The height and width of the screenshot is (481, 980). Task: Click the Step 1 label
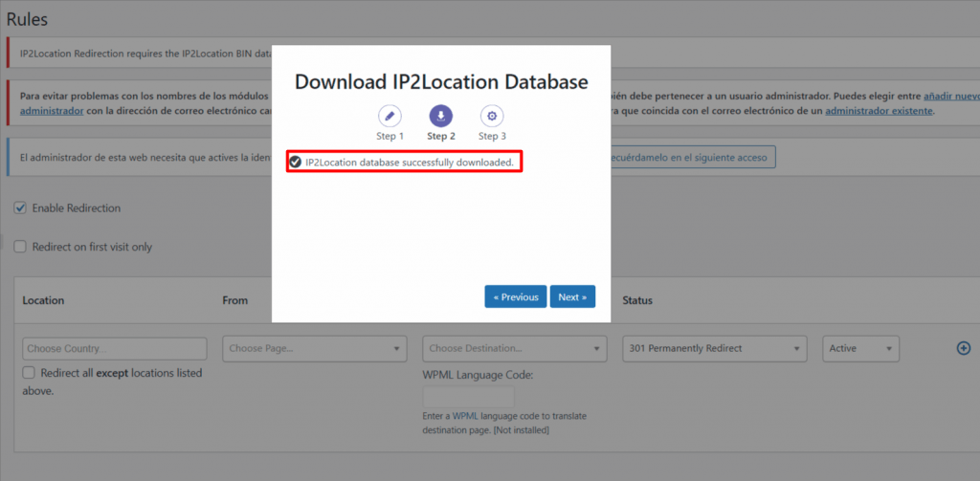(x=390, y=136)
